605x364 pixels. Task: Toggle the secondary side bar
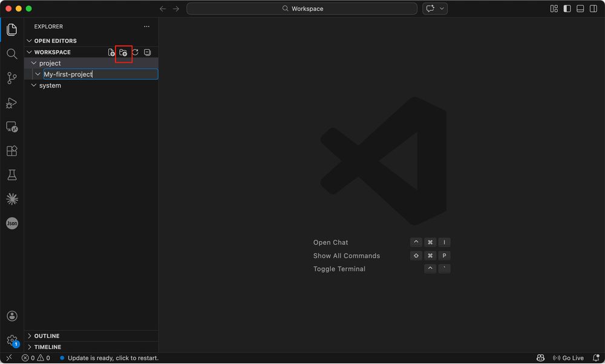point(593,9)
